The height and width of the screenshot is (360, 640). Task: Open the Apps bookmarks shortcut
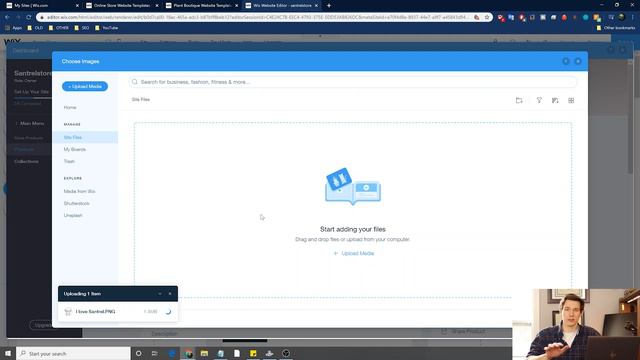pyautogui.click(x=13, y=28)
